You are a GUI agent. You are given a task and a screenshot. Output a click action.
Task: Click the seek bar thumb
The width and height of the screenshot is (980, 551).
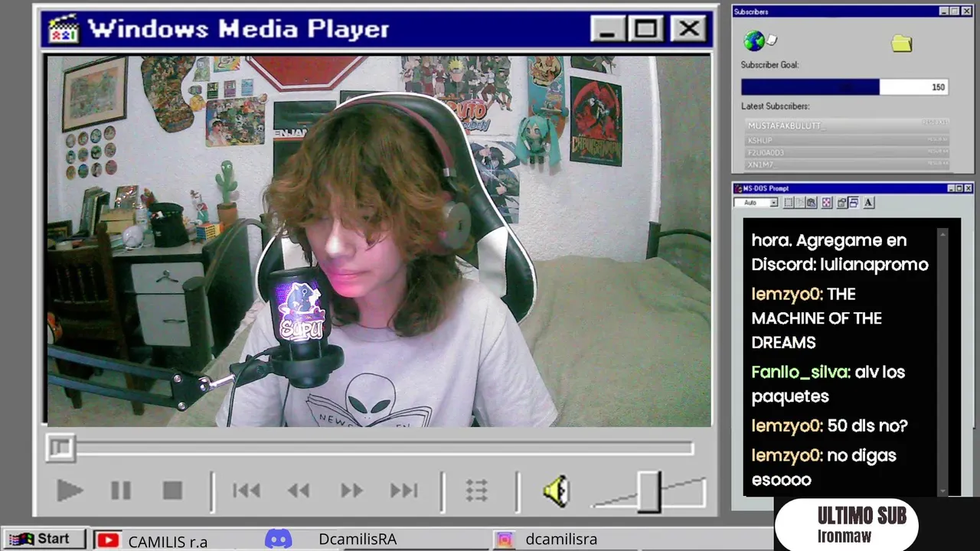(x=60, y=448)
